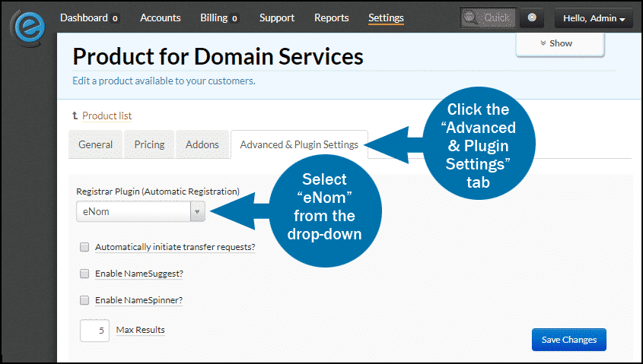643x364 pixels.
Task: Click the Registrar Plugin label text
Action: [158, 191]
